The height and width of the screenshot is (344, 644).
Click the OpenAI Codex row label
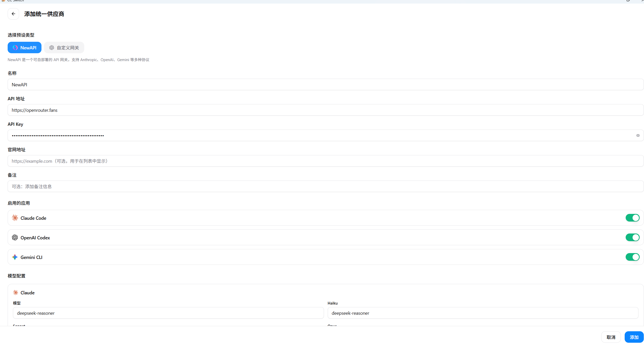click(35, 238)
